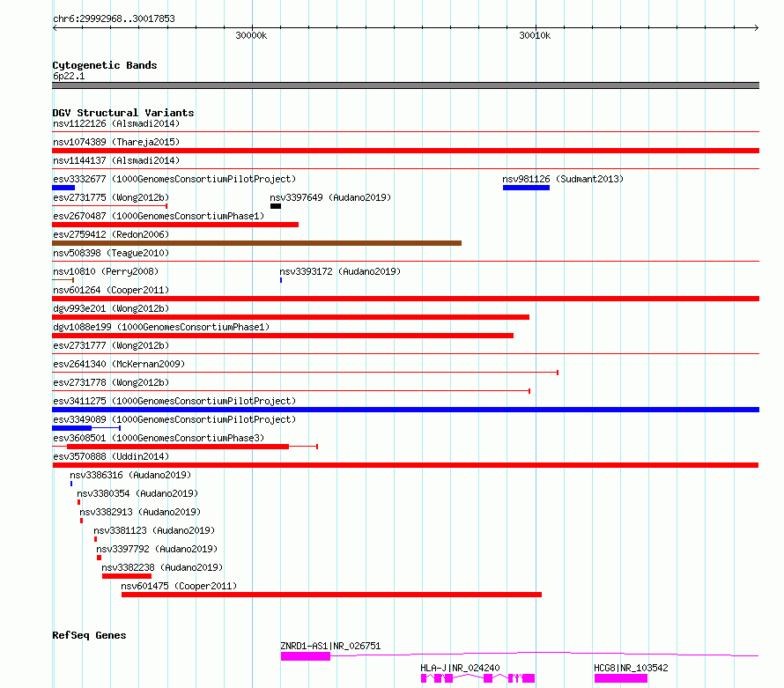Select nsv3397792 (Audano2019) label
Image resolution: width=784 pixels, height=688 pixels.
pos(157,549)
